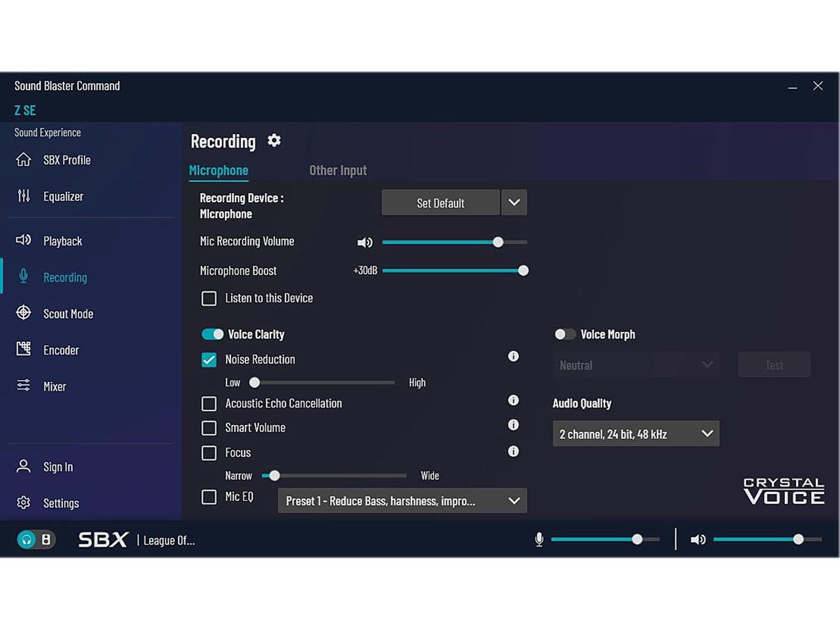Toggle headphone output switch in bottom bar

click(x=35, y=539)
